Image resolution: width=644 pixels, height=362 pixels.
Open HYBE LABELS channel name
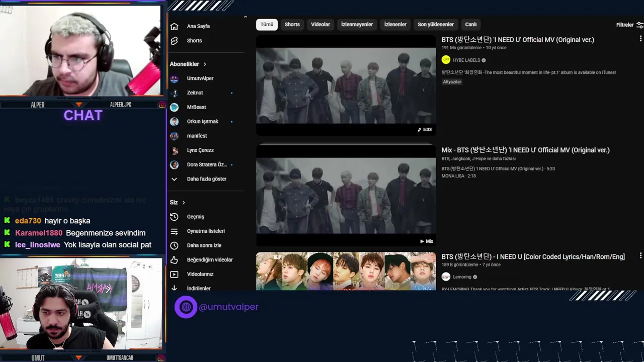[x=466, y=60]
